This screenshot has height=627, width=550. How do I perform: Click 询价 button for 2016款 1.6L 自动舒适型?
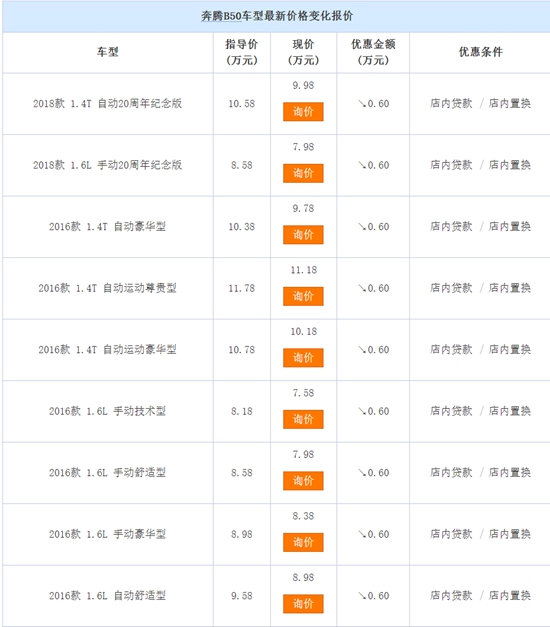(303, 604)
